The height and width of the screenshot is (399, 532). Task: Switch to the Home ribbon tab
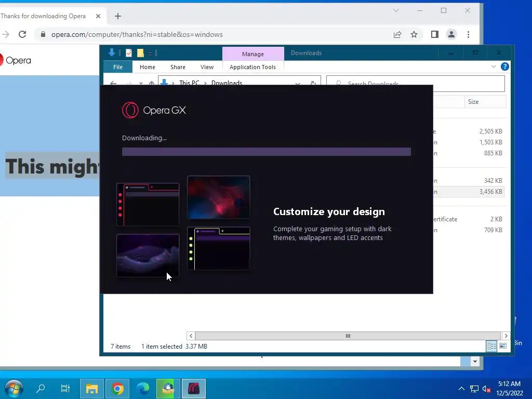147,67
